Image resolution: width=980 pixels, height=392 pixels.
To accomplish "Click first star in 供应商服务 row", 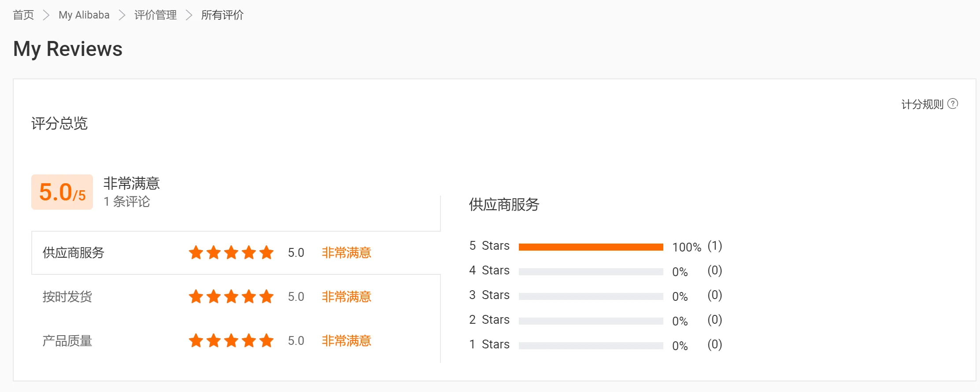I will click(196, 253).
